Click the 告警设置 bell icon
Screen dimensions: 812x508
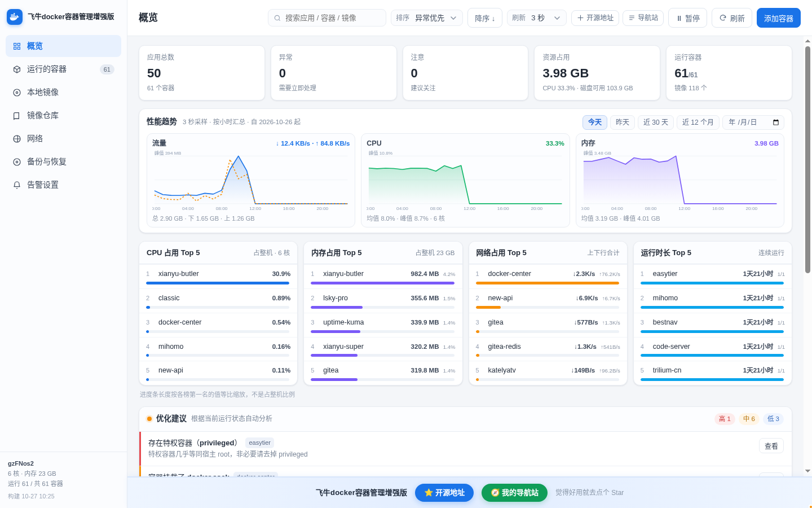[x=17, y=185]
